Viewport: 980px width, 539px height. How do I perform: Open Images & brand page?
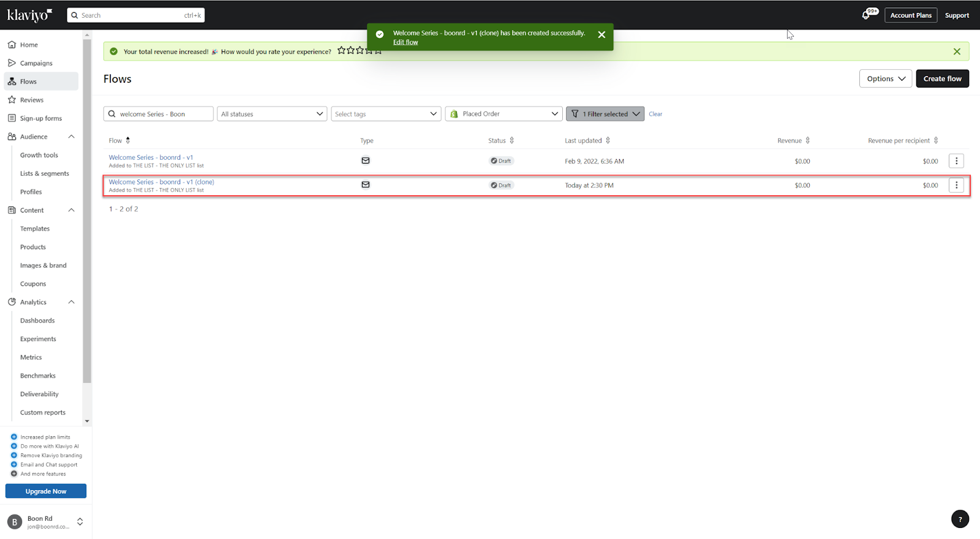coord(43,265)
